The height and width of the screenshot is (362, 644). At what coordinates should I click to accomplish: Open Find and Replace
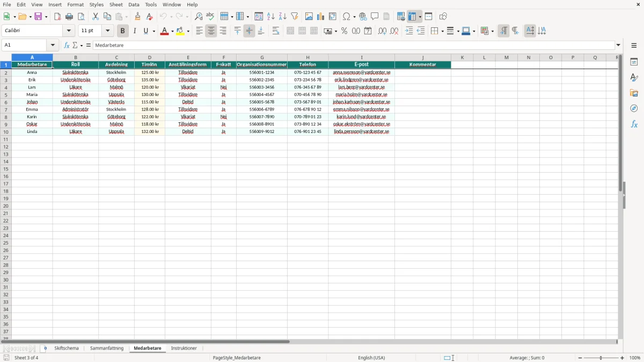pos(199,17)
